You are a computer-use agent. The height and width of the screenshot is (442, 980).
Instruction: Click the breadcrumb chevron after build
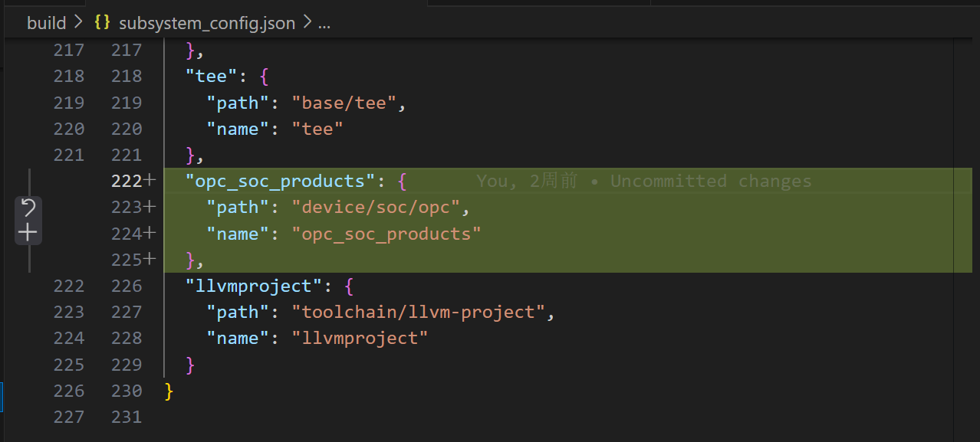tap(78, 23)
